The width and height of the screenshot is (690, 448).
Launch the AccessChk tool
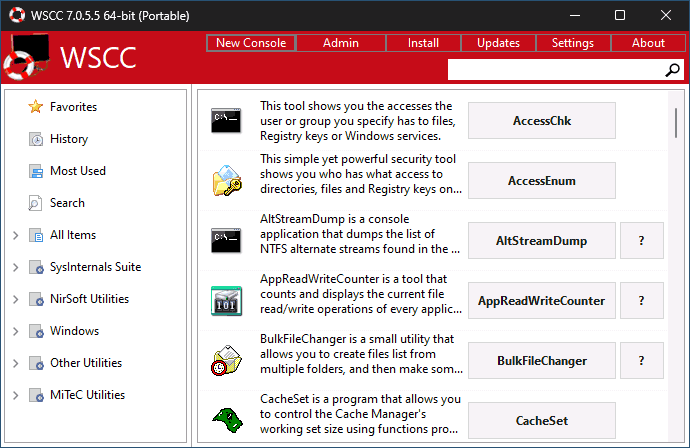[x=542, y=121]
